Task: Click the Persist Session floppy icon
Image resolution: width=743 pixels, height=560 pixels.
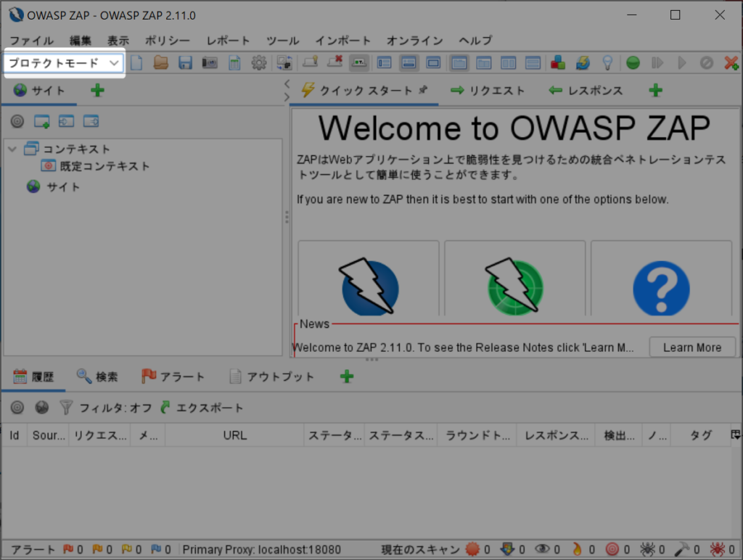Action: 185,63
